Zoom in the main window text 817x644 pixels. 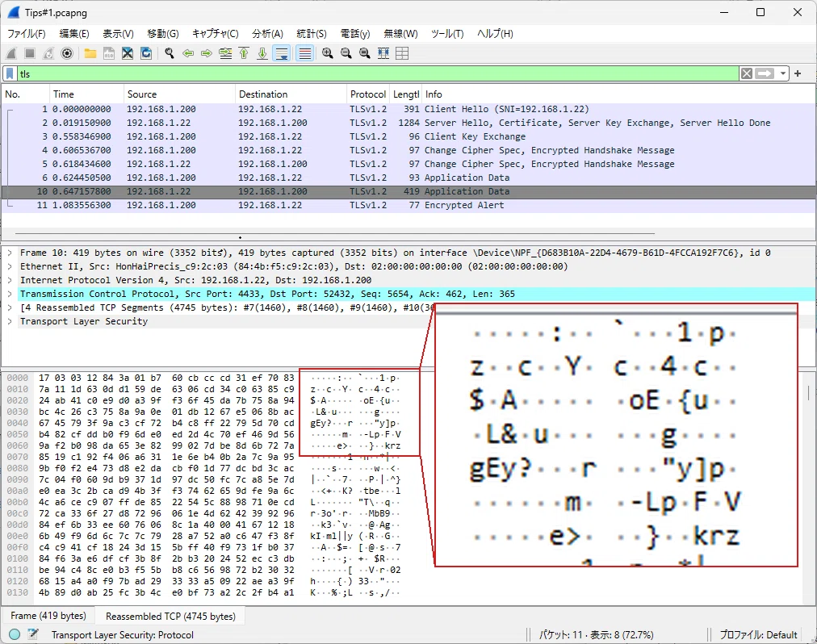point(327,53)
